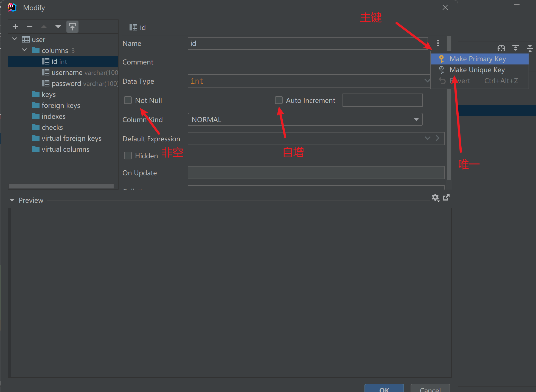Enable Auto Increment for the id column
The image size is (536, 392).
click(x=279, y=100)
